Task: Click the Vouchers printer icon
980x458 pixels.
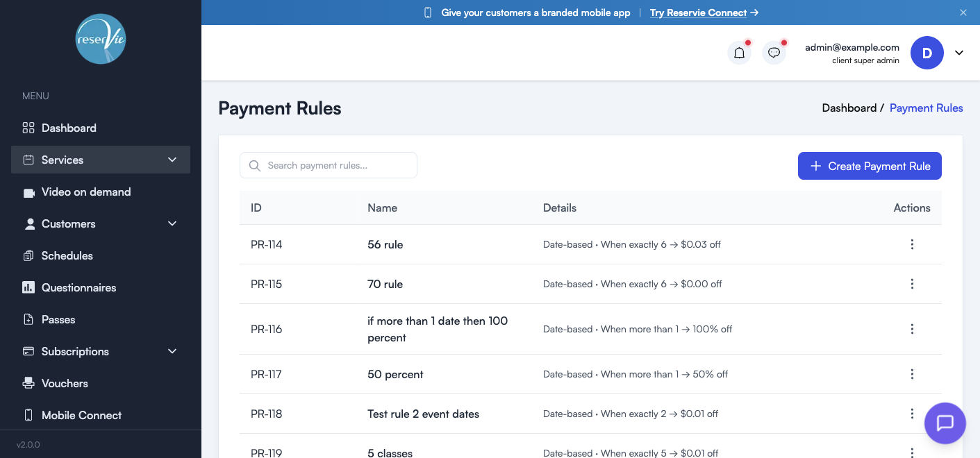Action: click(x=28, y=383)
